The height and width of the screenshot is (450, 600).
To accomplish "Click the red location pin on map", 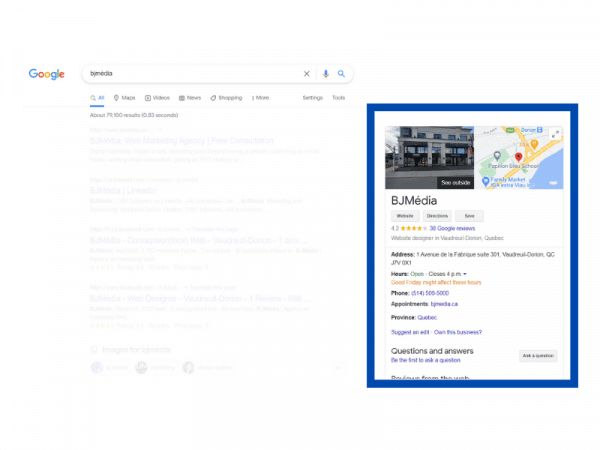I will [518, 157].
